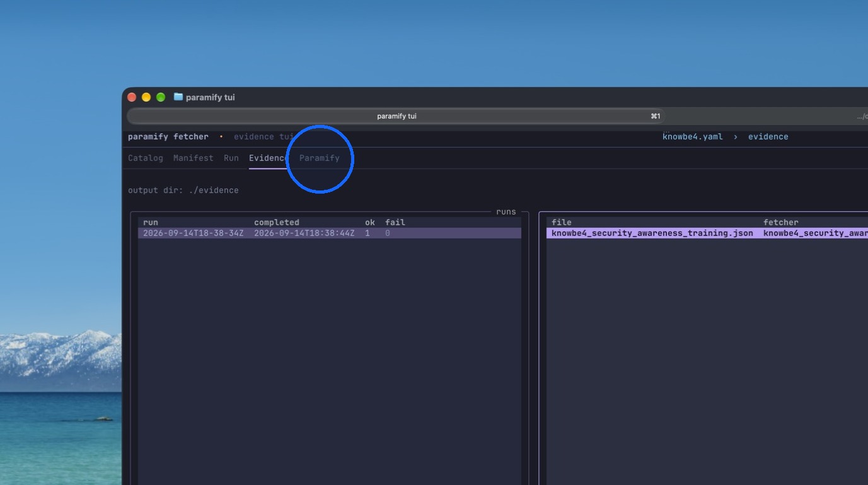Open the Paramify tab
Image resolution: width=868 pixels, height=485 pixels.
(x=320, y=158)
